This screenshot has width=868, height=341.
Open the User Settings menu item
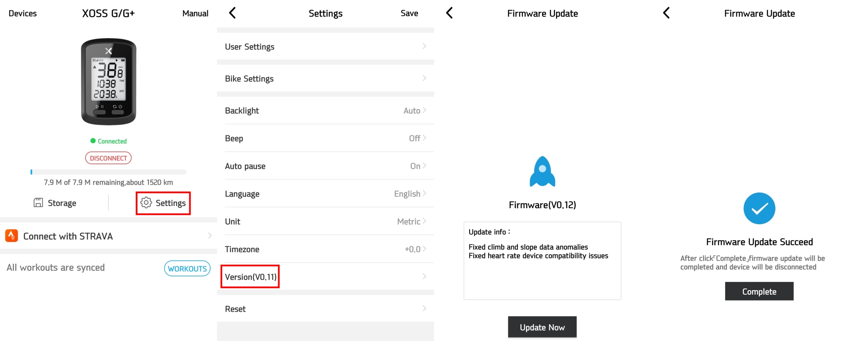[325, 46]
